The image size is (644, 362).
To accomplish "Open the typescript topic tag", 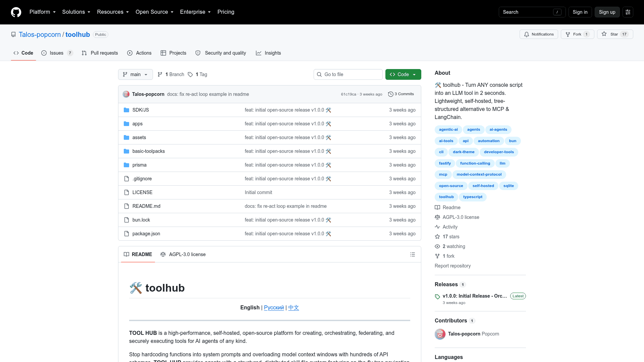I will coord(473,197).
